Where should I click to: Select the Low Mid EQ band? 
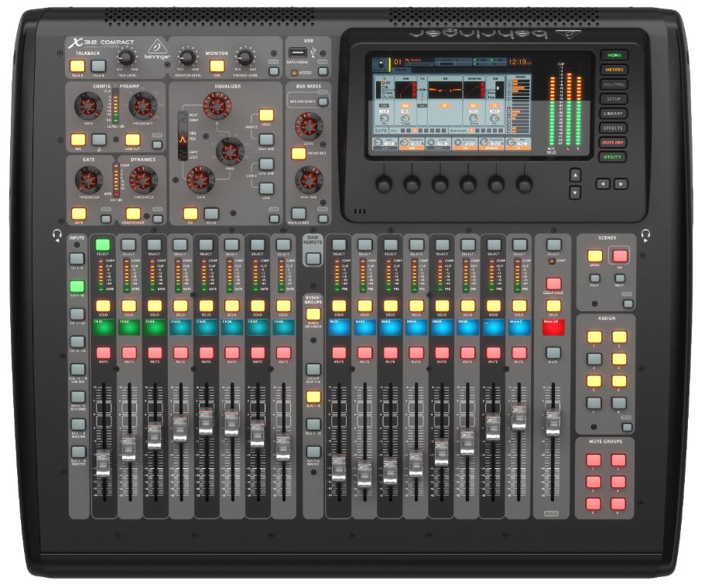[266, 163]
